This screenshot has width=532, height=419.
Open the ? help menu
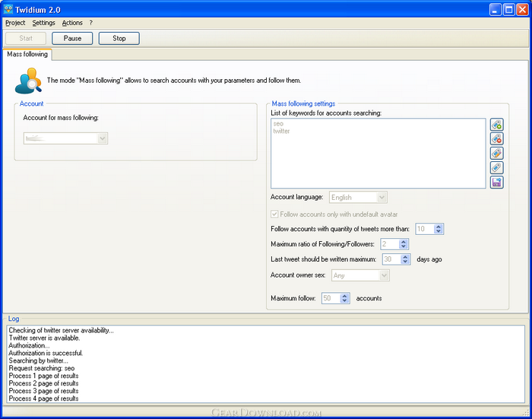coord(90,23)
